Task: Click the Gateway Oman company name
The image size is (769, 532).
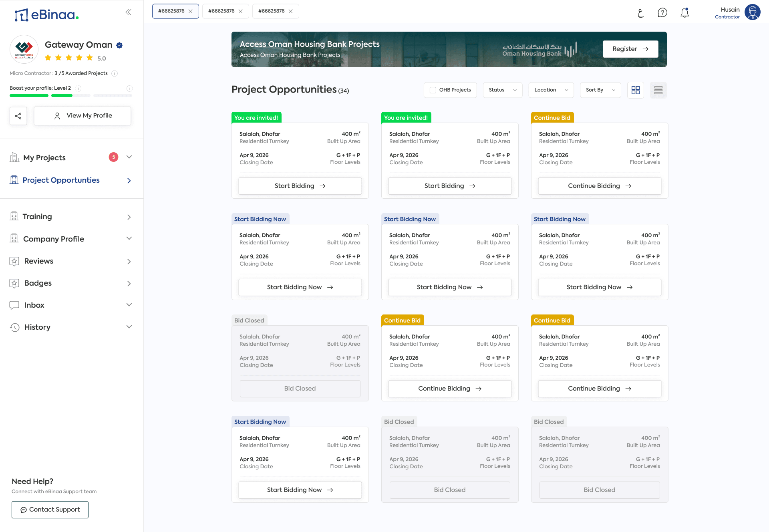Action: pyautogui.click(x=79, y=45)
